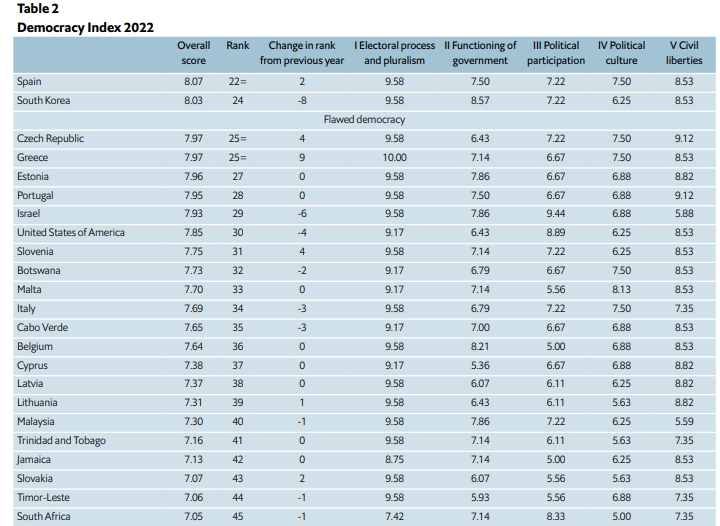This screenshot has height=526, width=720.
Task: Select Malaysia's civil liberties score 5.59
Action: point(684,422)
